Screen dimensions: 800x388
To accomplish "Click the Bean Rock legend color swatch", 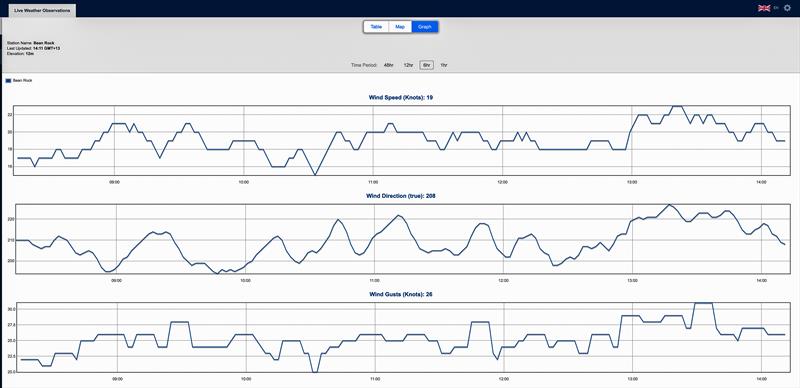I will pos(8,80).
